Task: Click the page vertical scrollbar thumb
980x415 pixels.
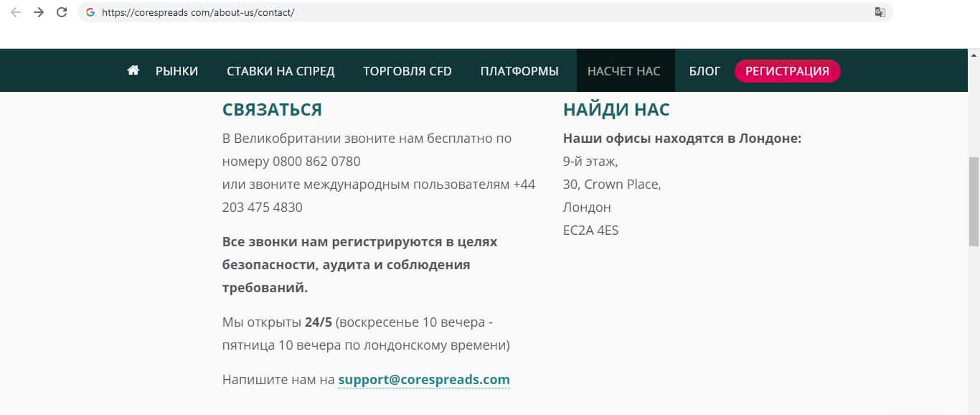Action: coord(974,201)
